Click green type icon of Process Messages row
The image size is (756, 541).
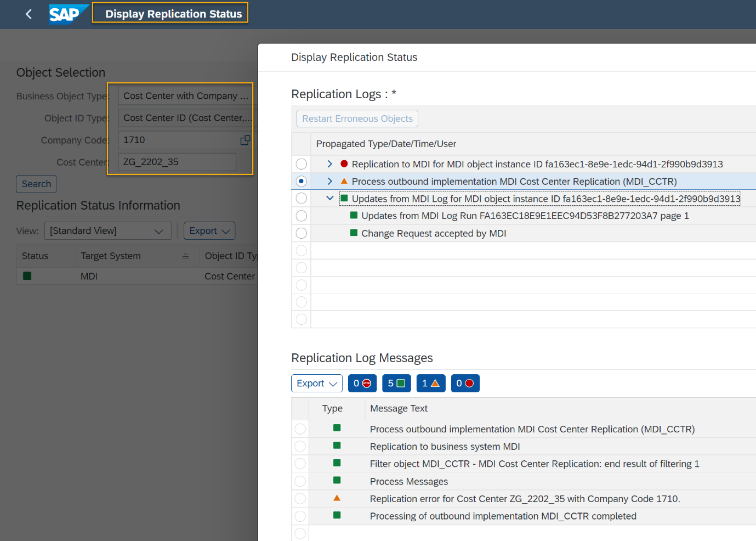click(337, 480)
